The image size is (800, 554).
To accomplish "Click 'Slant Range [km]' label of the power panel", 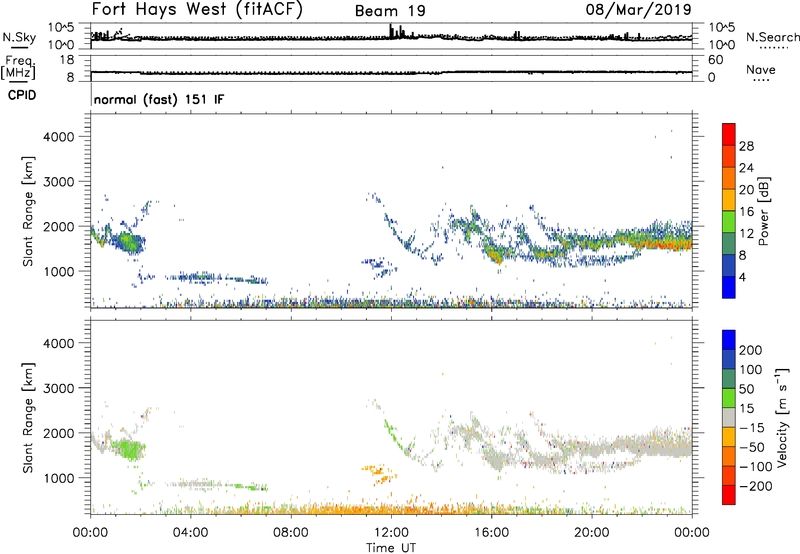I will click(28, 211).
